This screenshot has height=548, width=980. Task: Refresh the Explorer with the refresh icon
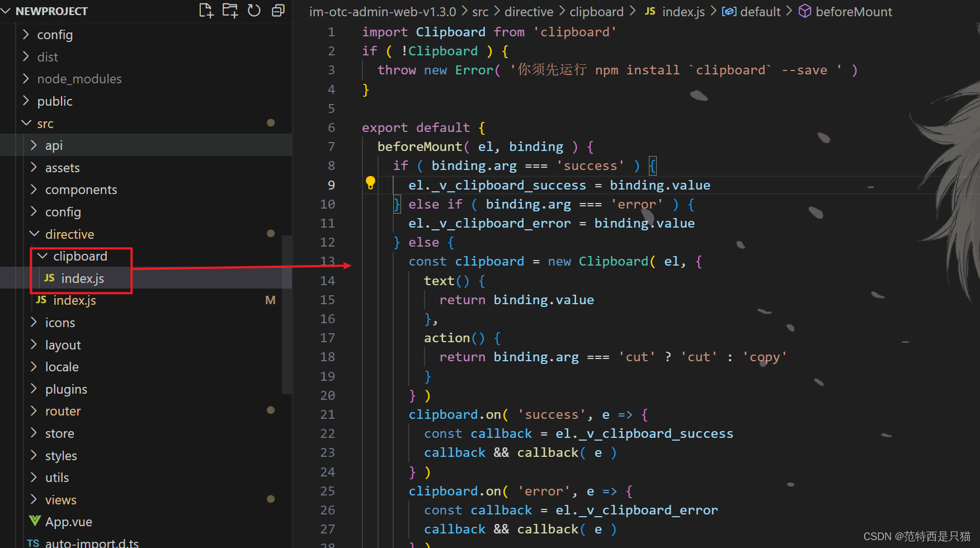[254, 11]
